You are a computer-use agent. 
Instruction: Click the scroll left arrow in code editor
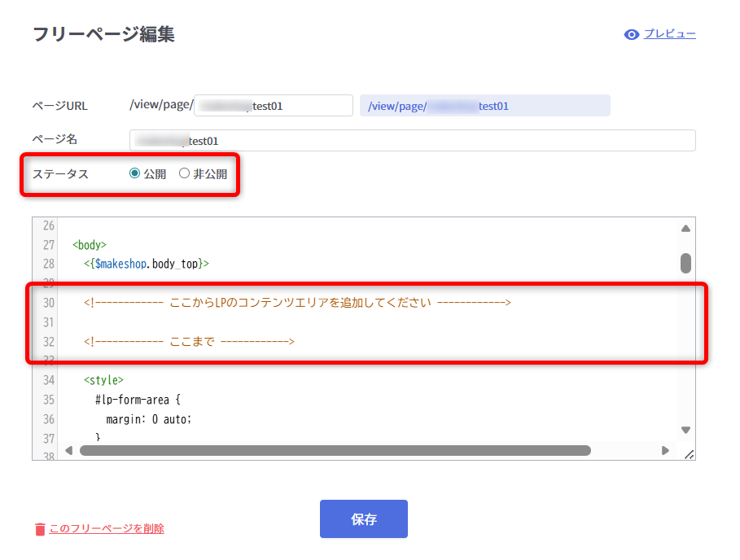pyautogui.click(x=68, y=450)
